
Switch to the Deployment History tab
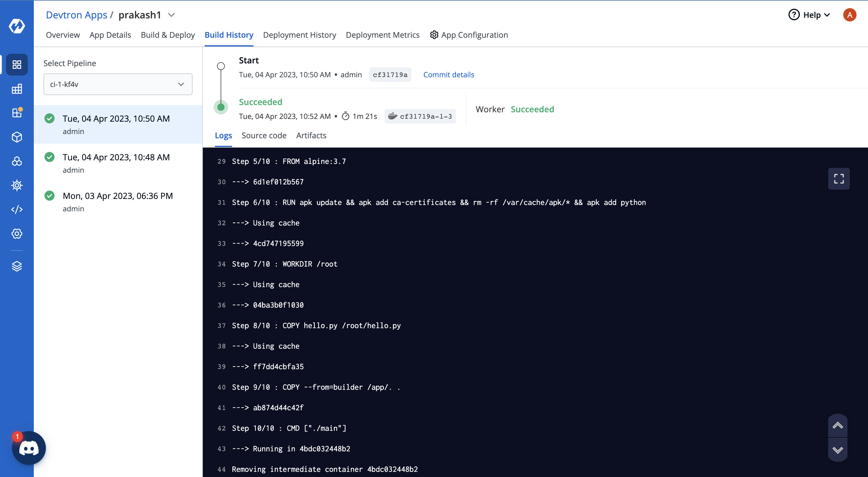point(300,35)
